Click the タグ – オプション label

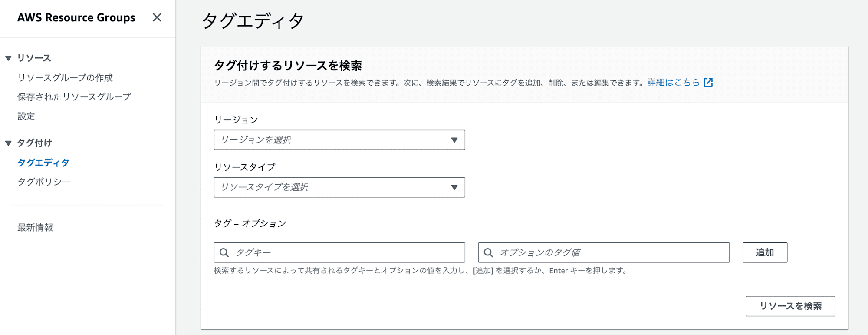(x=250, y=223)
